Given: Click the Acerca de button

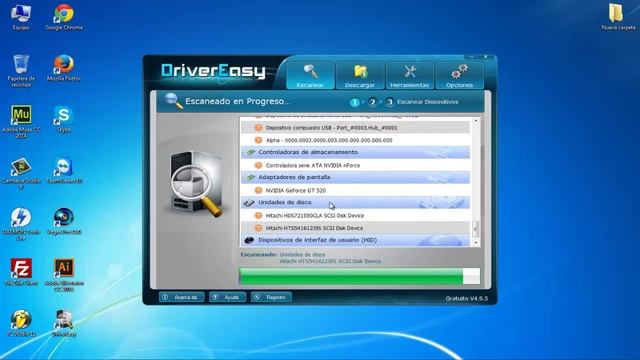Looking at the screenshot, I should click(182, 297).
